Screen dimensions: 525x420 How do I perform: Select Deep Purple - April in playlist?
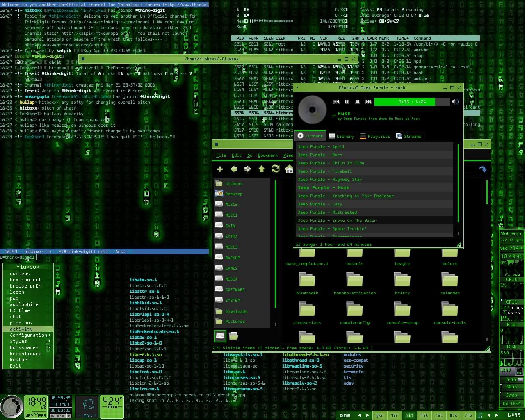(x=374, y=146)
